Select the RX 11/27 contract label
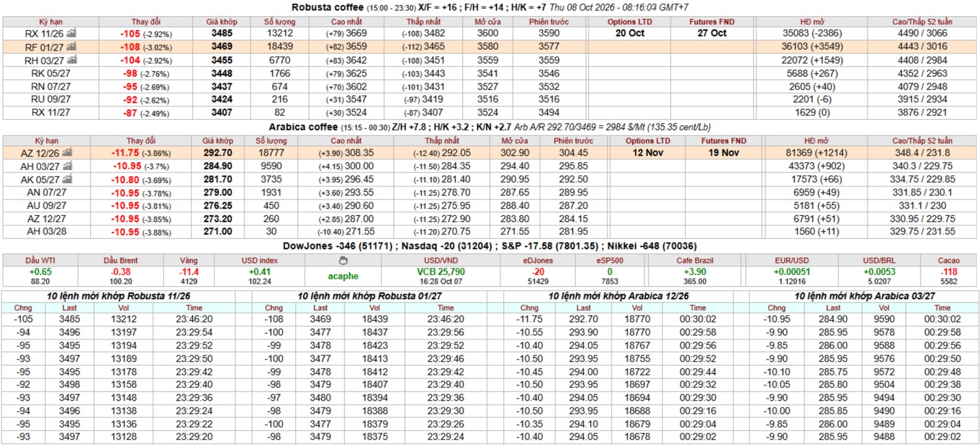 51,112
